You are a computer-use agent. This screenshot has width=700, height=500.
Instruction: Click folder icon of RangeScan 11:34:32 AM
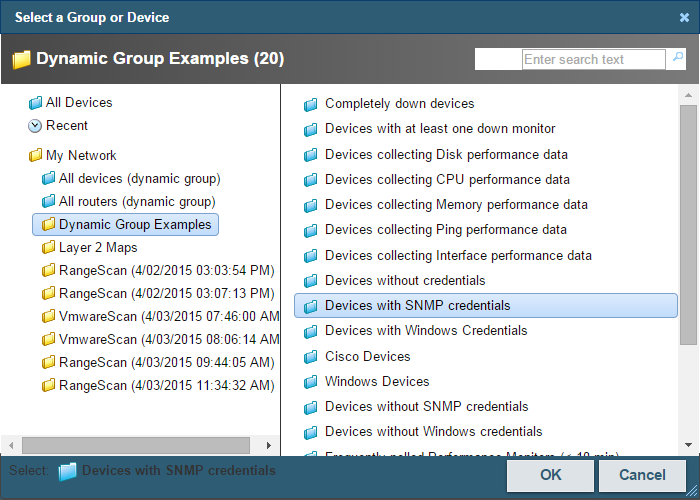click(48, 385)
